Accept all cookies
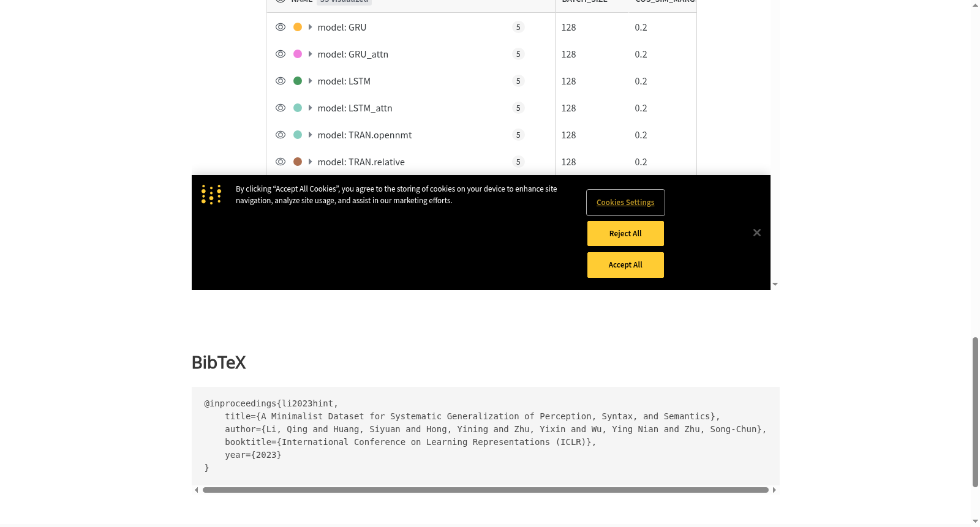The width and height of the screenshot is (980, 527). (625, 265)
